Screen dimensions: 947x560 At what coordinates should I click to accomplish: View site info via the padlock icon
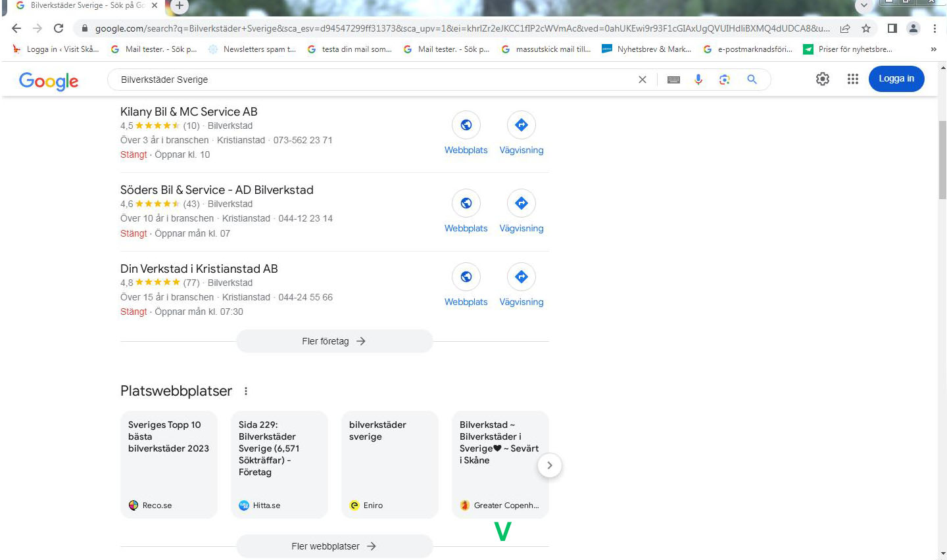tap(84, 28)
